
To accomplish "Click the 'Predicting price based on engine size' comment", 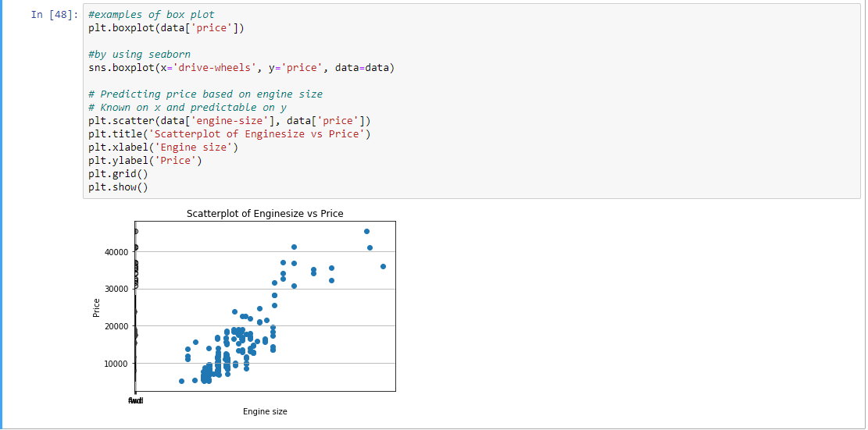I will point(205,94).
